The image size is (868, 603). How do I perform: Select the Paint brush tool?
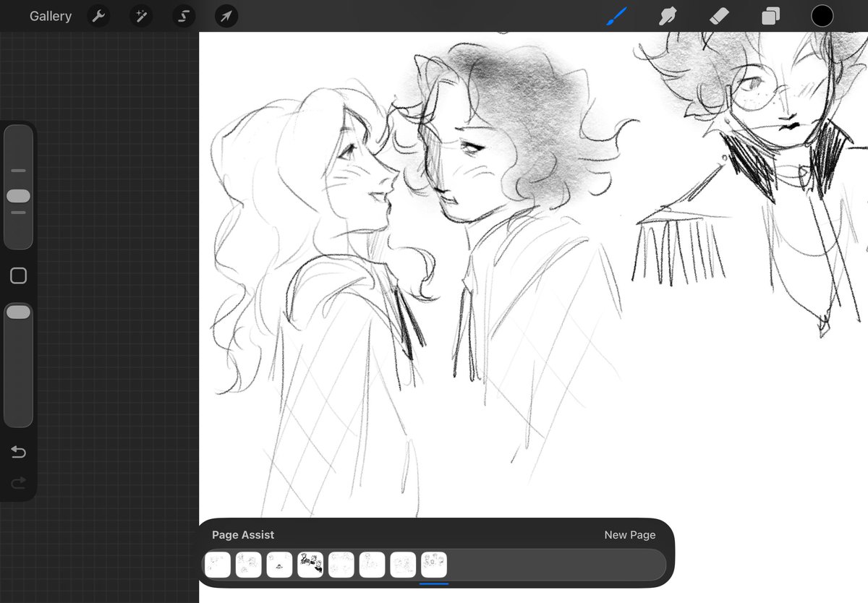[616, 16]
